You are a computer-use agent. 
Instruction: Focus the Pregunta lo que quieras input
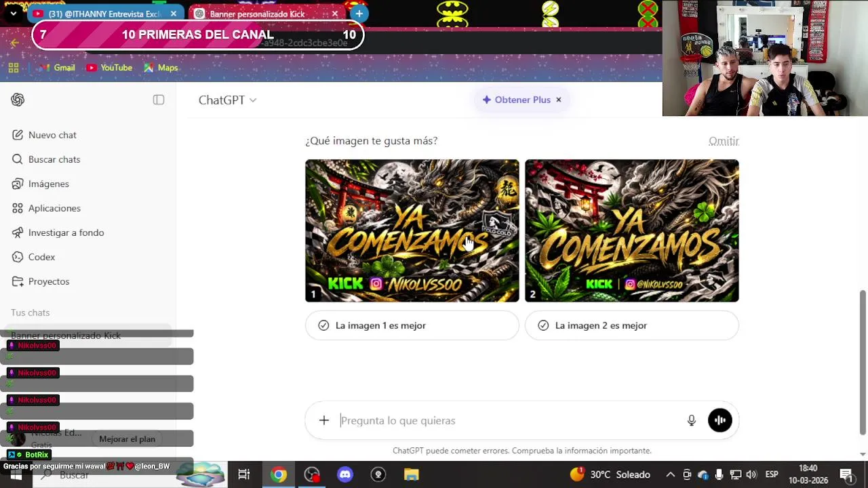pos(509,420)
